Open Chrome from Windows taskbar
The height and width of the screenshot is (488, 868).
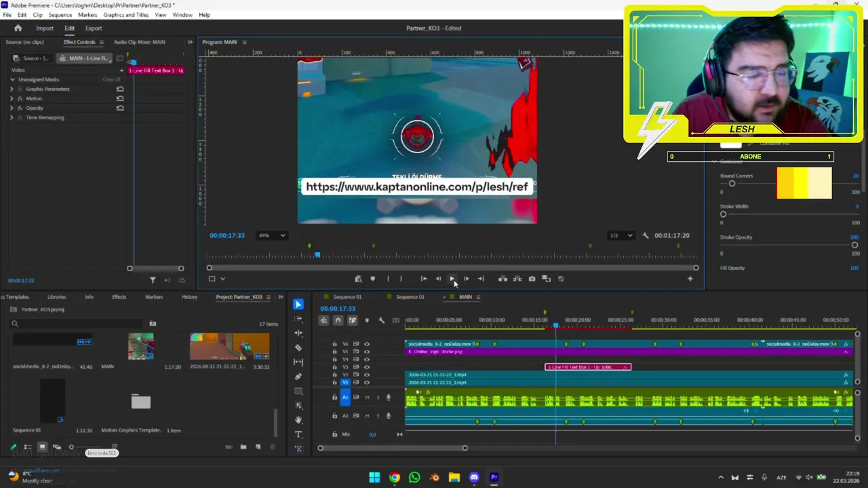395,477
